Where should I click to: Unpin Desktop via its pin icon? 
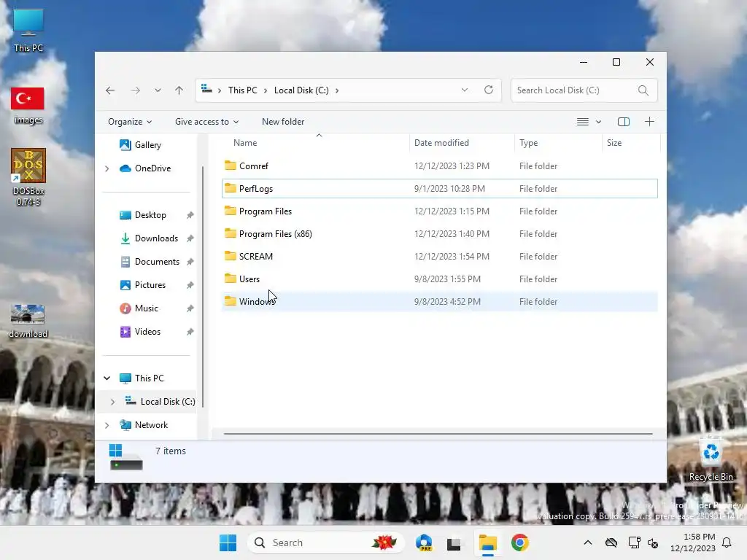[190, 215]
